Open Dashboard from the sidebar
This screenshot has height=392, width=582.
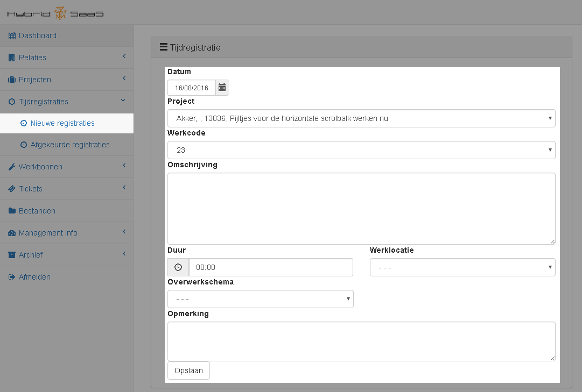tap(37, 35)
